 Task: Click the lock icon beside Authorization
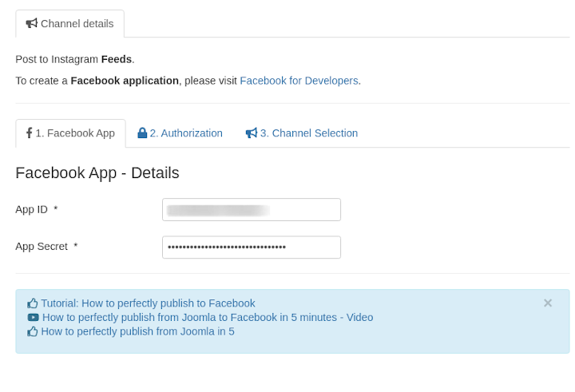pyautogui.click(x=142, y=133)
